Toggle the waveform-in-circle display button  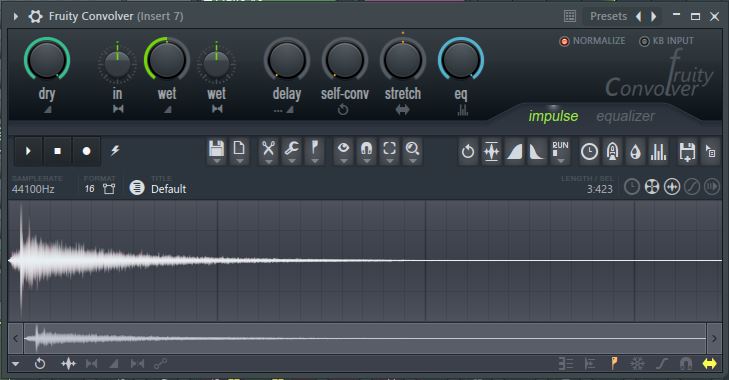tap(672, 187)
